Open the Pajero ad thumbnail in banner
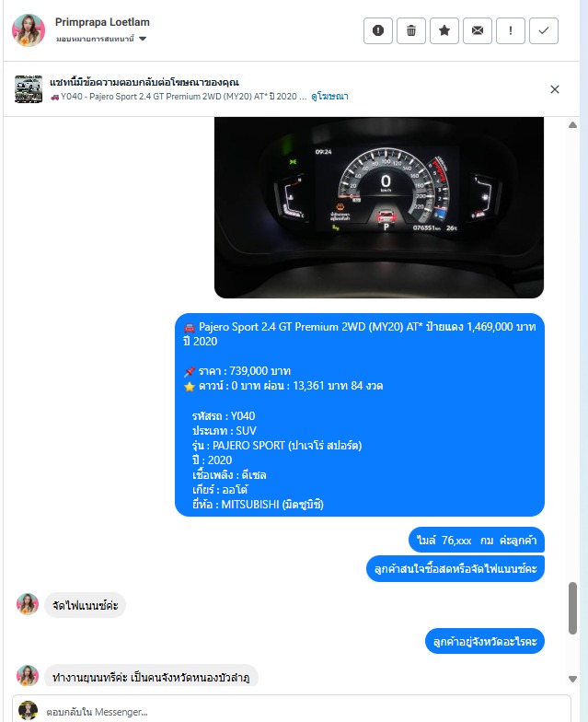Screen dimensions: 588x722 pyautogui.click(x=29, y=89)
